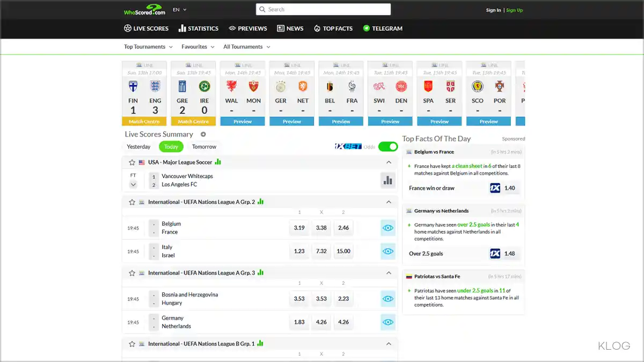Go to the Previews menu item
The height and width of the screenshot is (362, 644).
click(247, 28)
